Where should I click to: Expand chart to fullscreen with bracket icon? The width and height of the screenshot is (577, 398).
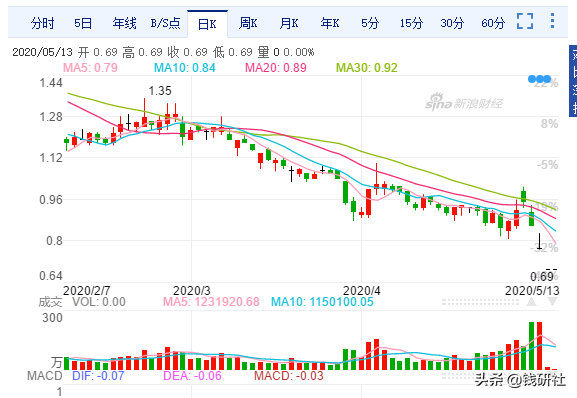(x=525, y=21)
